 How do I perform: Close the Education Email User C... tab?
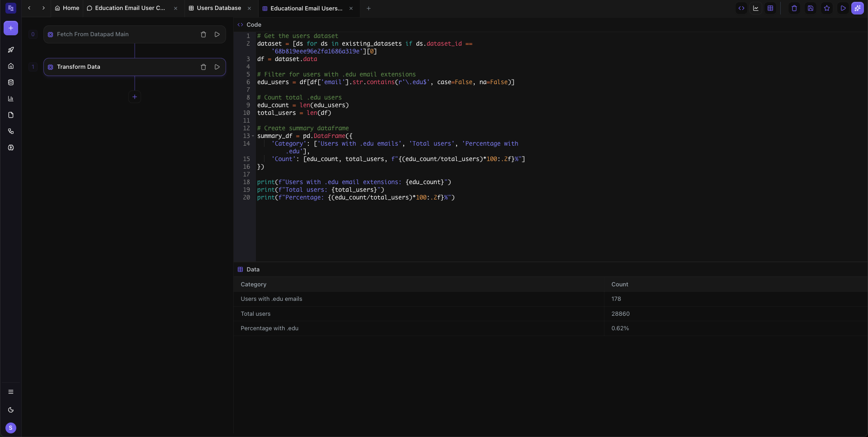point(176,8)
